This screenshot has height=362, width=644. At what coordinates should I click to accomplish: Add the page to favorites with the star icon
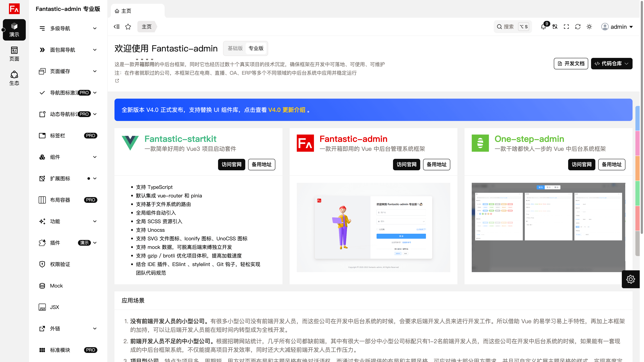[x=128, y=27]
